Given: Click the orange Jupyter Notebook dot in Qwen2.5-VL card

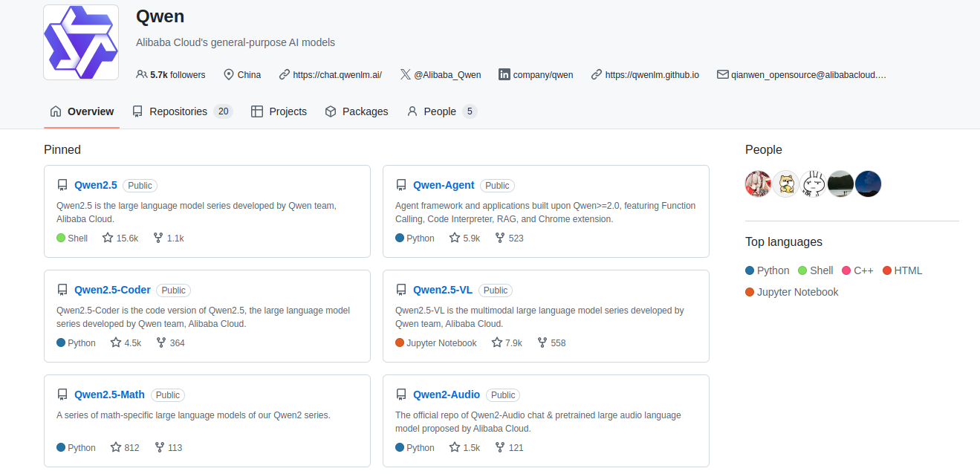Looking at the screenshot, I should (x=400, y=343).
